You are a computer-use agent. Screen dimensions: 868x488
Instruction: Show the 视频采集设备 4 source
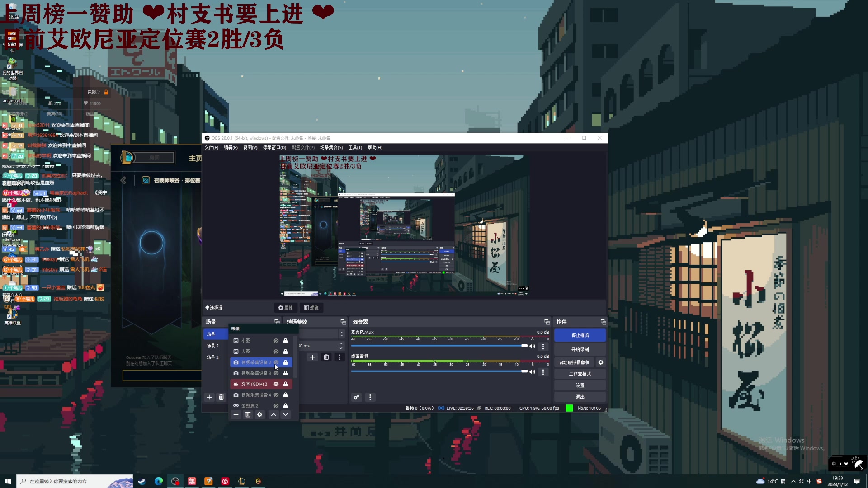coord(276,395)
